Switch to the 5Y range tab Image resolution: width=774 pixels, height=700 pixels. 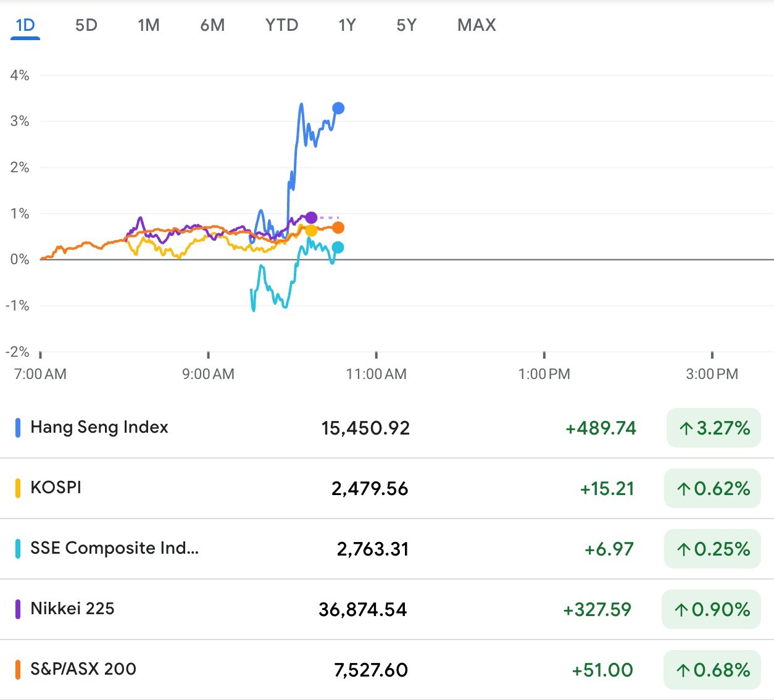pyautogui.click(x=406, y=25)
